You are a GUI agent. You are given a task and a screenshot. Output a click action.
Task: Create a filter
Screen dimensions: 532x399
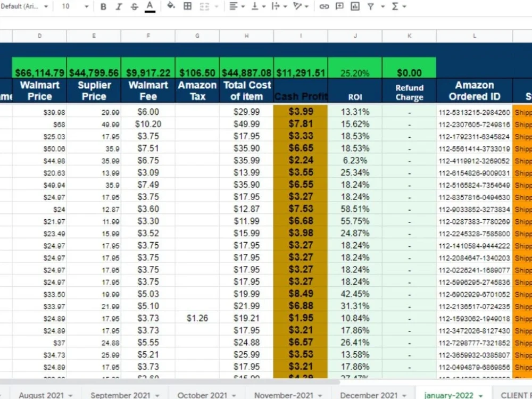[x=370, y=6]
